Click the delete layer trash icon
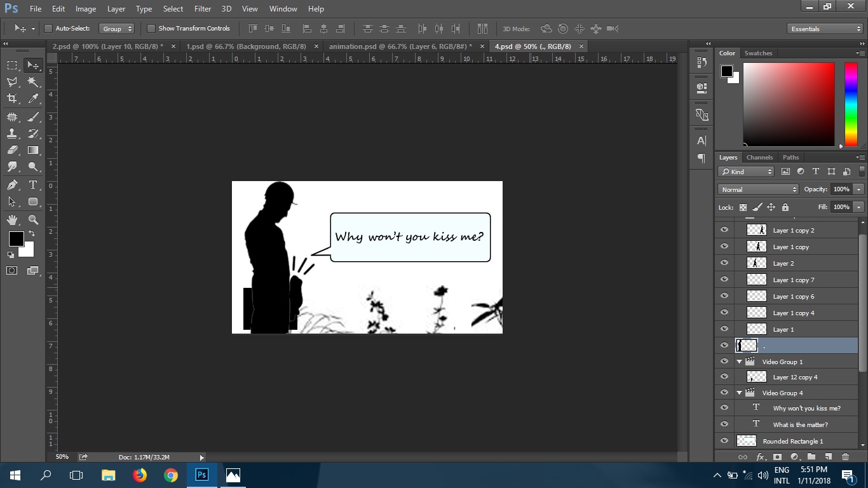Screen dimensions: 868x488 (x=845, y=457)
